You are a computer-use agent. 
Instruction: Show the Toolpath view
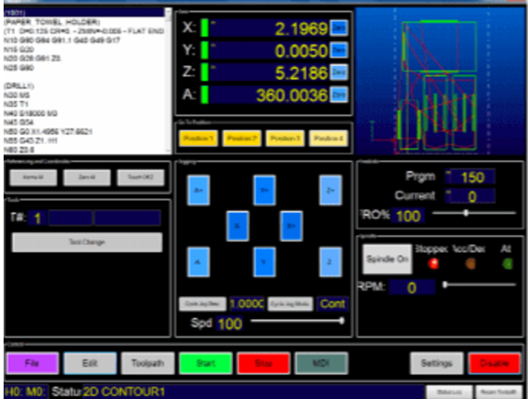[148, 363]
